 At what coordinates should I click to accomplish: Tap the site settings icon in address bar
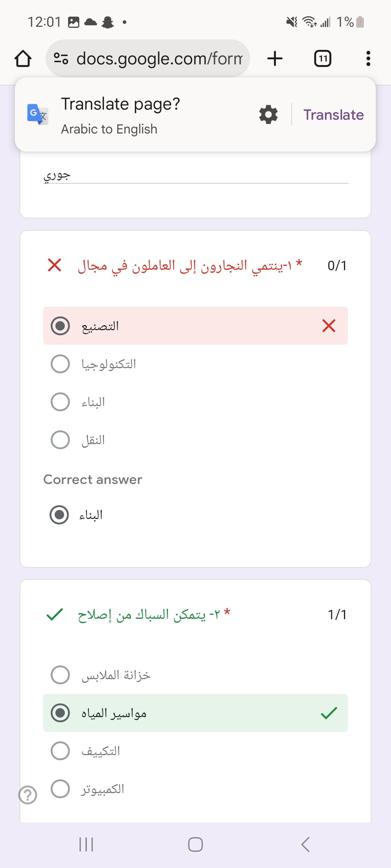click(x=61, y=59)
